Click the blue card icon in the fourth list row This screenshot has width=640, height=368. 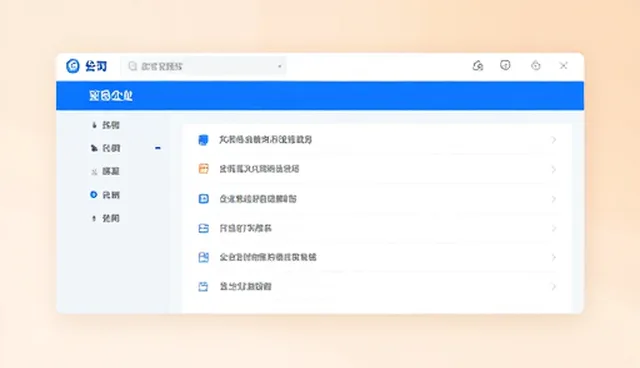tap(203, 228)
